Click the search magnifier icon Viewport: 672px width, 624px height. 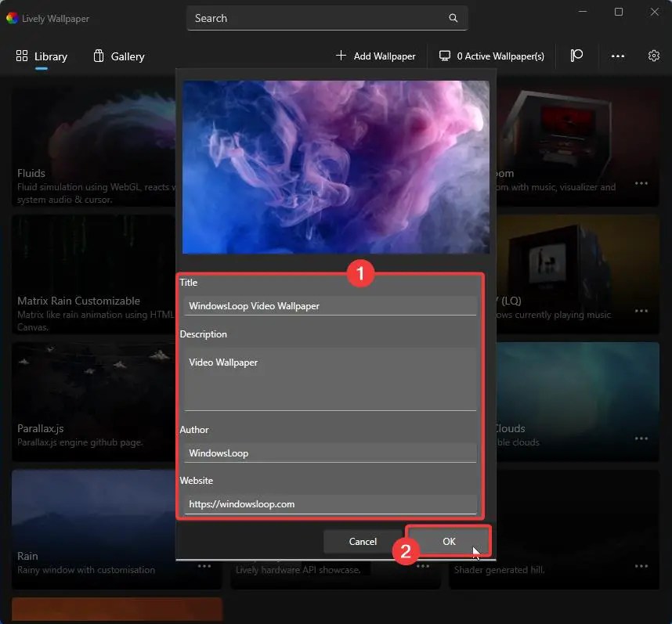tap(453, 18)
